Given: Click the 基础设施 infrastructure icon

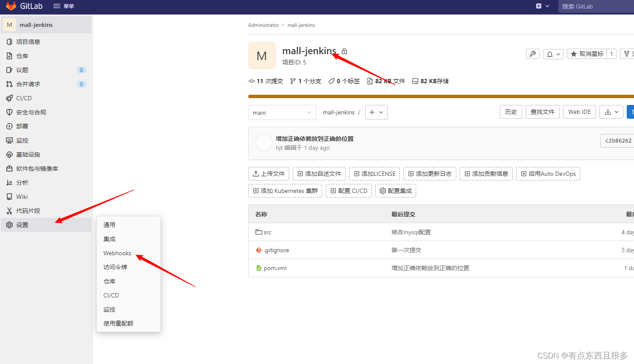Looking at the screenshot, I should tap(9, 154).
